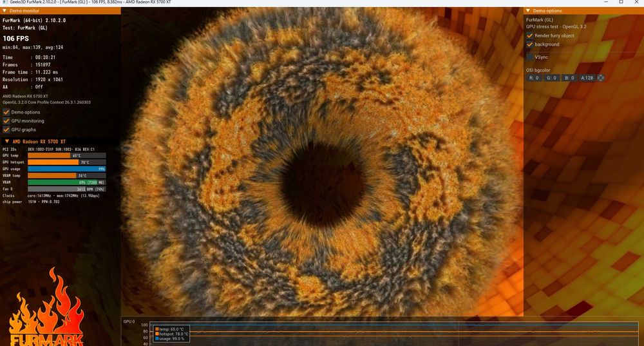Click the 'min:84, max:139, avg:124' line
Image resolution: width=644 pixels, height=346 pixels.
coord(33,47)
